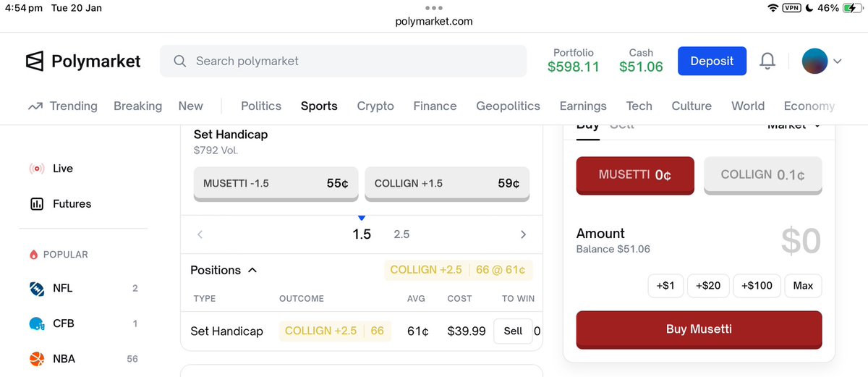Sell the COLLIGN +2.5 position

pyautogui.click(x=513, y=331)
